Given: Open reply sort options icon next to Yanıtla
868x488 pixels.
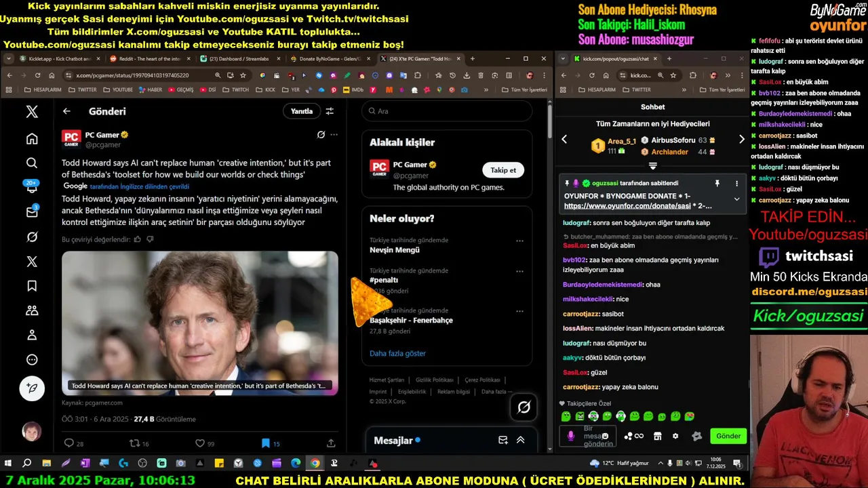Looking at the screenshot, I should tap(330, 111).
